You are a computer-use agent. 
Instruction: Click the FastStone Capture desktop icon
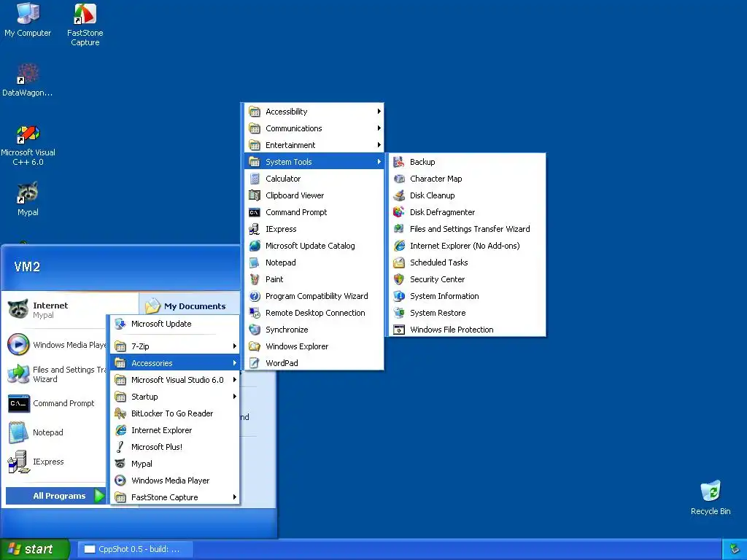coord(85,13)
